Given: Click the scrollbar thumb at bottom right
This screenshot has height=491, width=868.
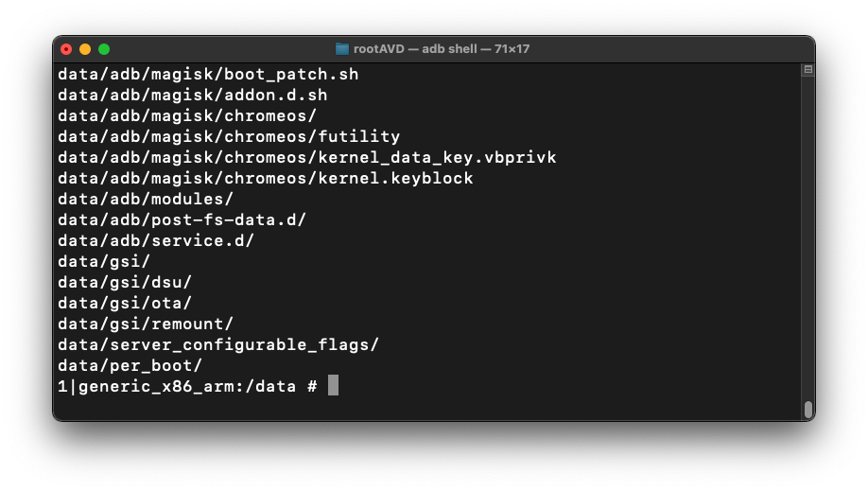Looking at the screenshot, I should point(807,409).
